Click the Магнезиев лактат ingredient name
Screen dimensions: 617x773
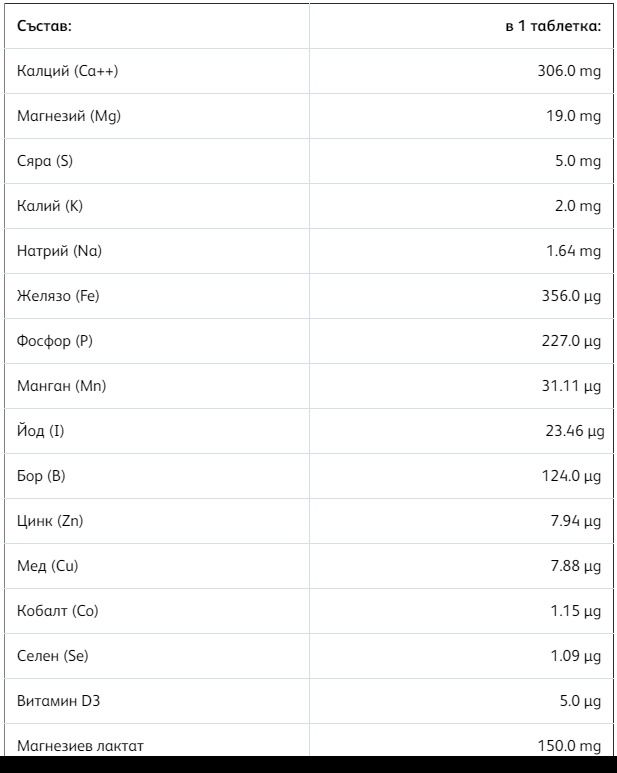80,745
